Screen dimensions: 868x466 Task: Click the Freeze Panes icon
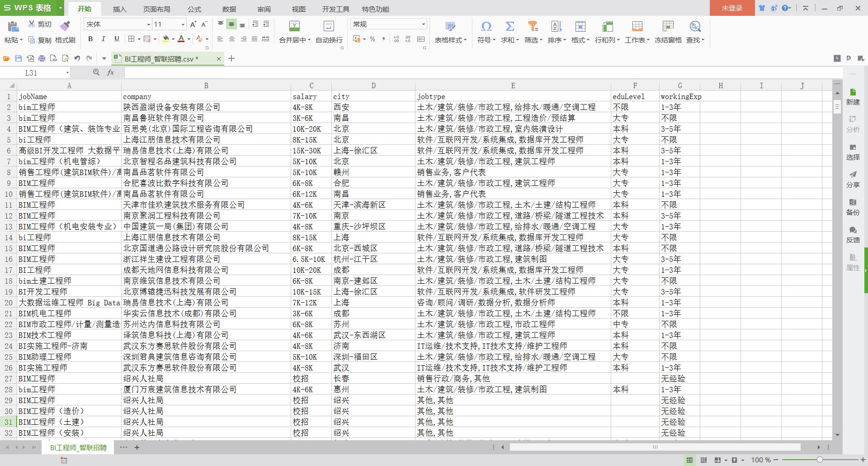668,26
